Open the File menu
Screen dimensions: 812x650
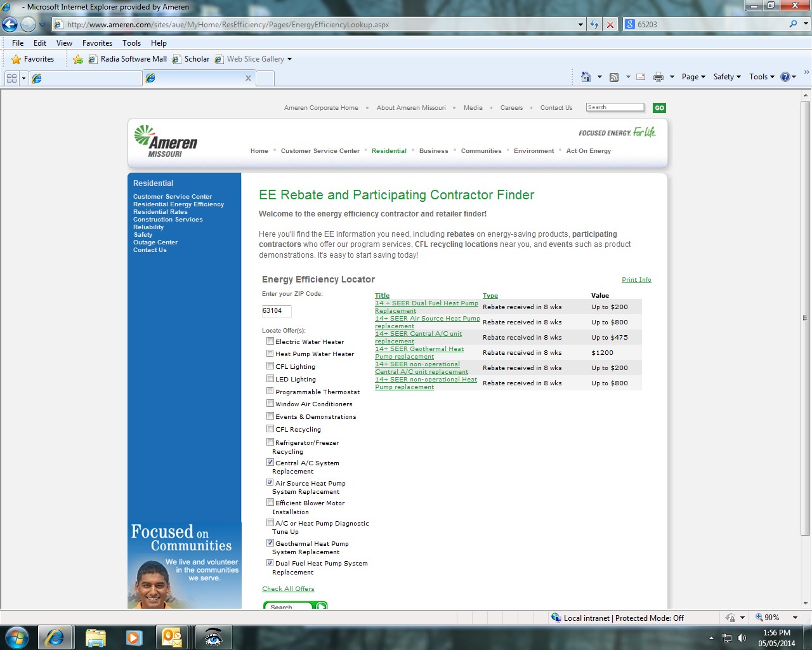tap(18, 43)
